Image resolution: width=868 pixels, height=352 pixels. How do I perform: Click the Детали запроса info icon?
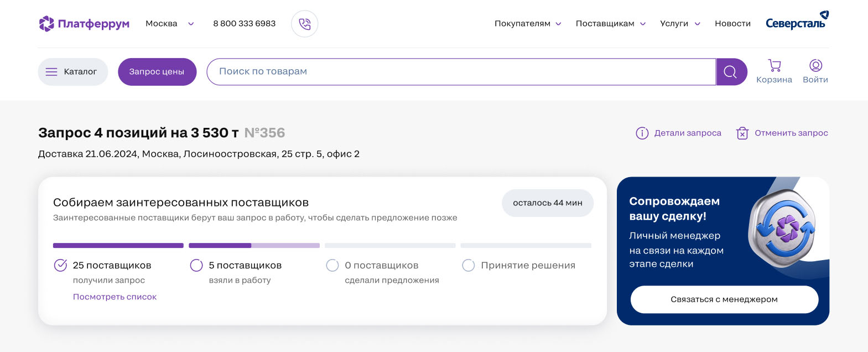pyautogui.click(x=642, y=133)
